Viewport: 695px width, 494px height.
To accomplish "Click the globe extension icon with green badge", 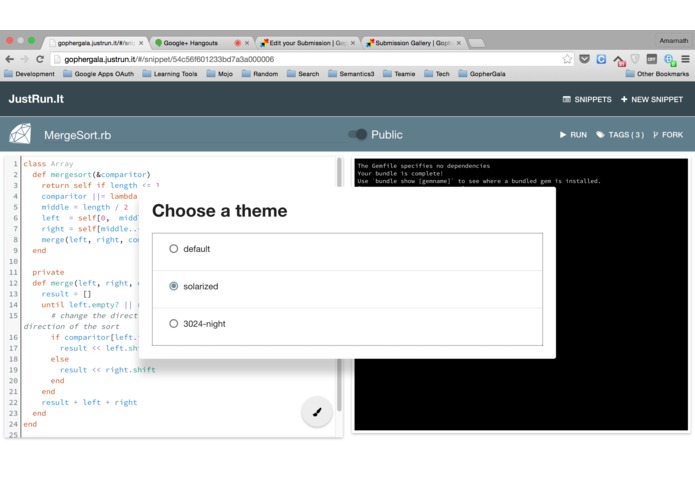I will tap(669, 60).
